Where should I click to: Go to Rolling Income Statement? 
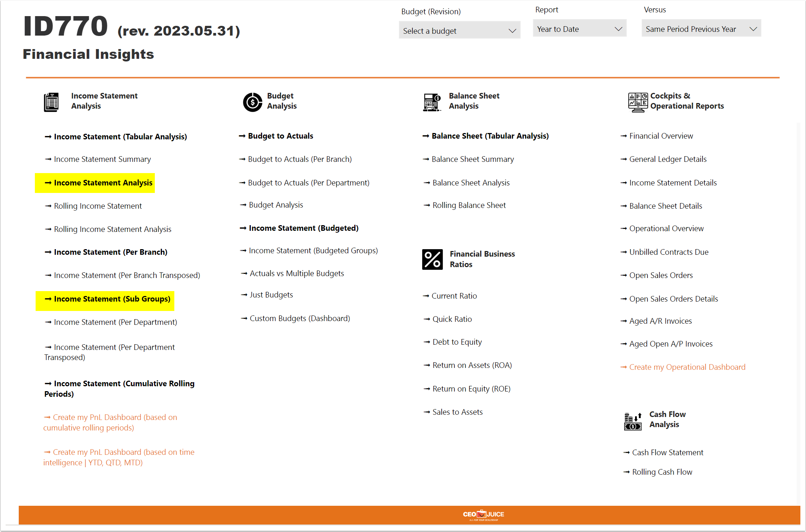pos(93,206)
